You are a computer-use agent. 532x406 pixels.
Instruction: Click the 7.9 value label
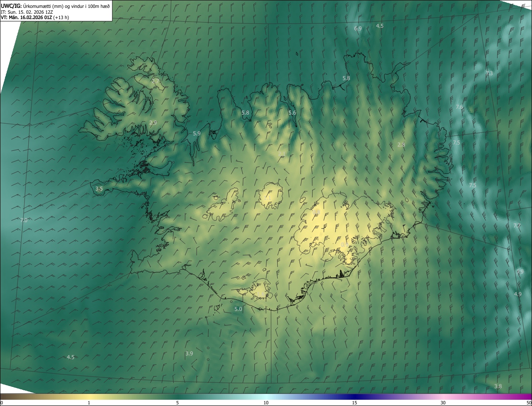pos(520,272)
